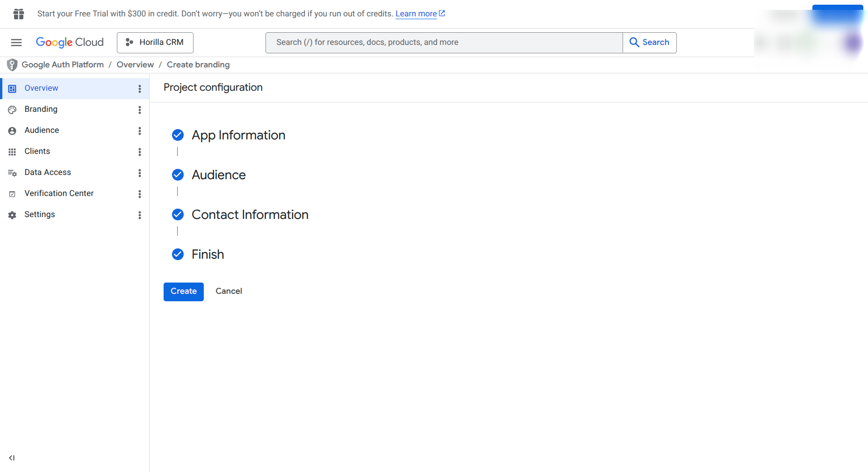The width and height of the screenshot is (868, 472).
Task: Click the magnifier icon in Search button
Action: point(634,43)
